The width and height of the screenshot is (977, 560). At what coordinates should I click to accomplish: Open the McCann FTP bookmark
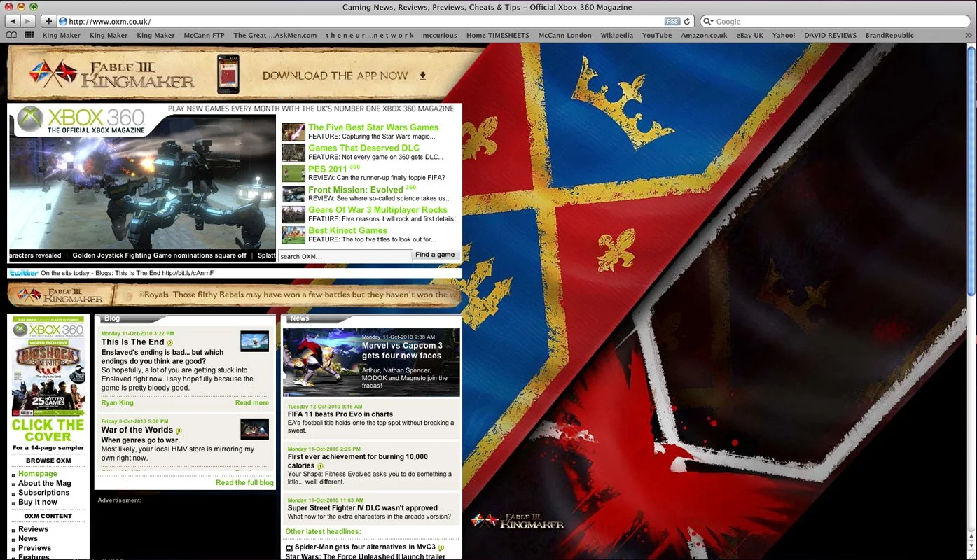(204, 35)
